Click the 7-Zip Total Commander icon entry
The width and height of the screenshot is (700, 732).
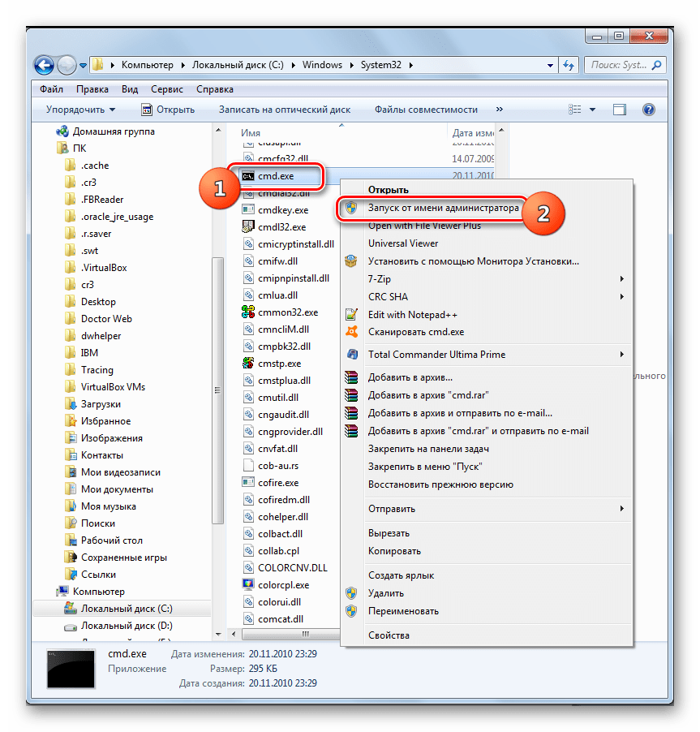(x=351, y=354)
